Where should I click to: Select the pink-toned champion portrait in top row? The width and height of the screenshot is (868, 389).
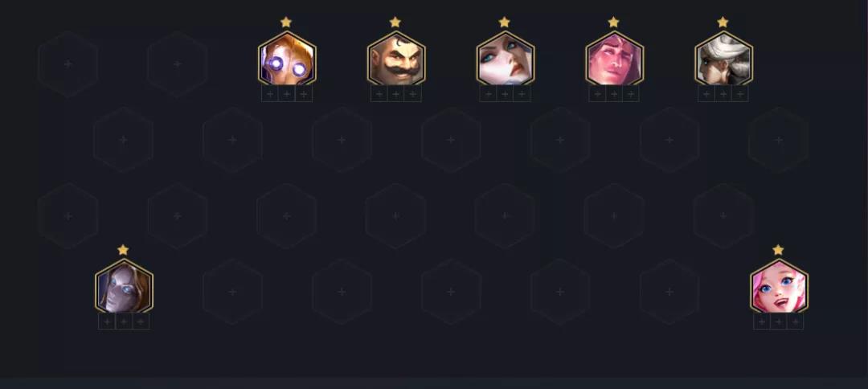614,59
